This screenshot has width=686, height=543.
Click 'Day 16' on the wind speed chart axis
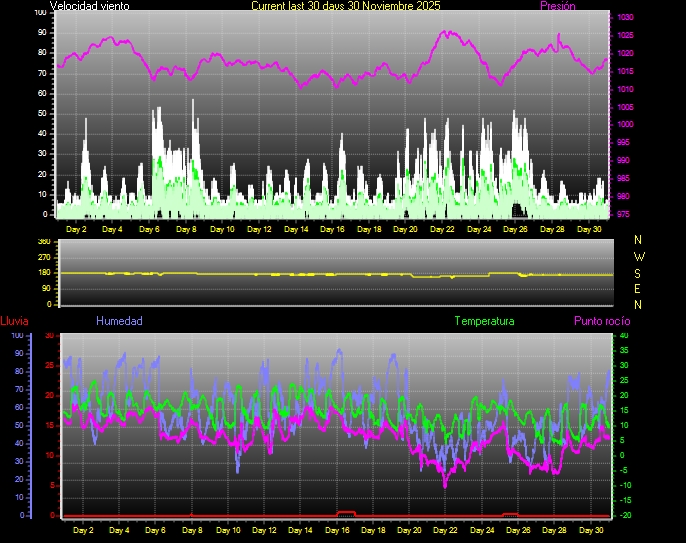332,229
